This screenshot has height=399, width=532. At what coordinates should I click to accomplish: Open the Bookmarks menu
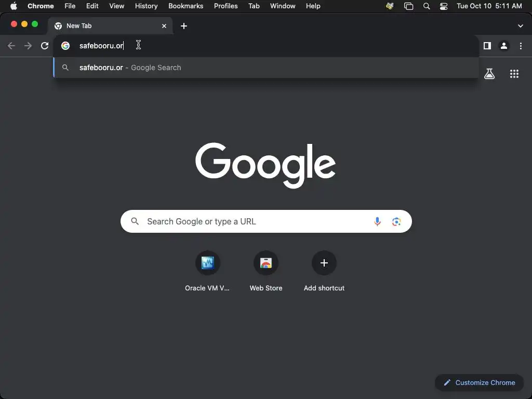(x=186, y=6)
